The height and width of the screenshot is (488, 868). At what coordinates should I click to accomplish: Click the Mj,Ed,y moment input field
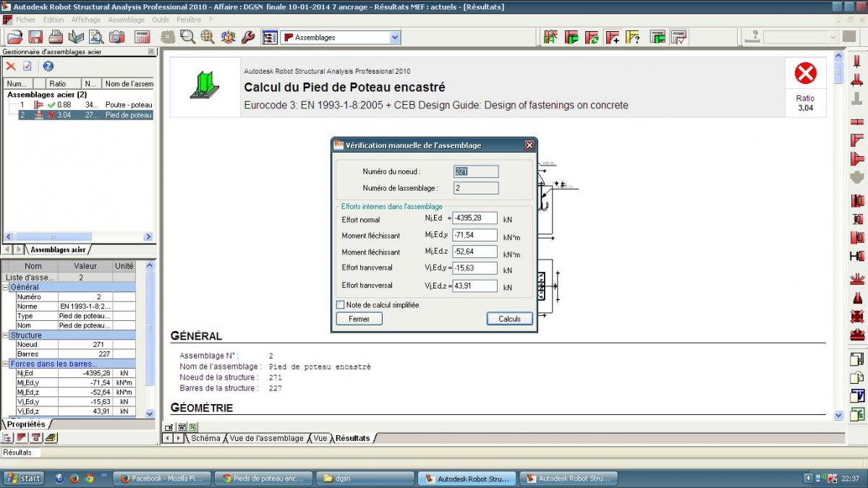click(475, 235)
